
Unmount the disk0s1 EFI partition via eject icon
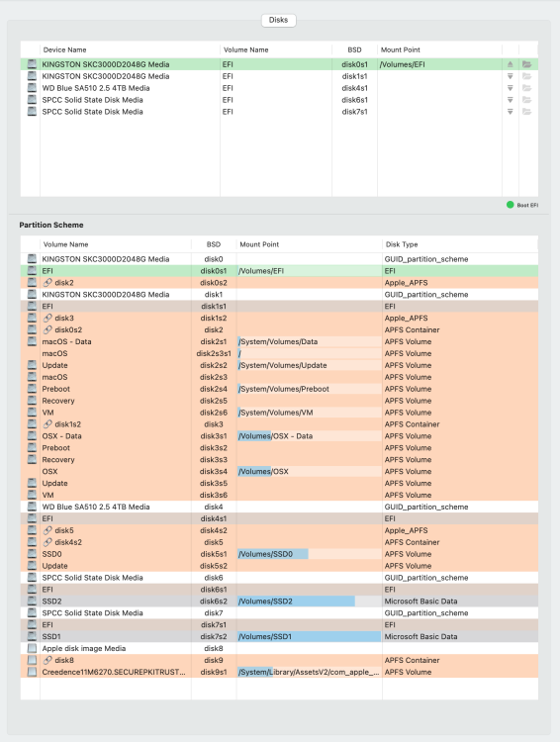tap(510, 64)
